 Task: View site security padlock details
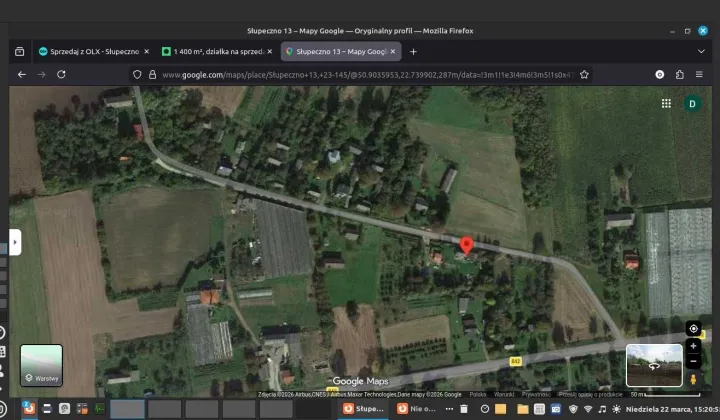tap(152, 74)
